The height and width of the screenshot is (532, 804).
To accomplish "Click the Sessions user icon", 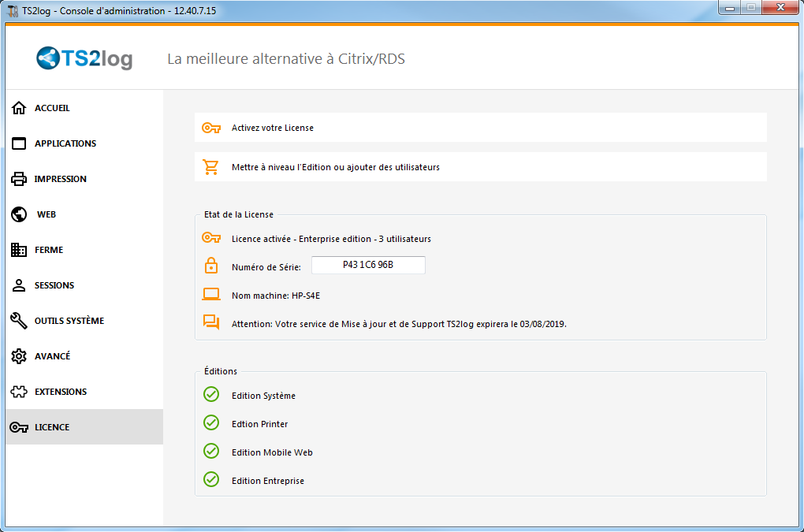I will click(x=19, y=285).
